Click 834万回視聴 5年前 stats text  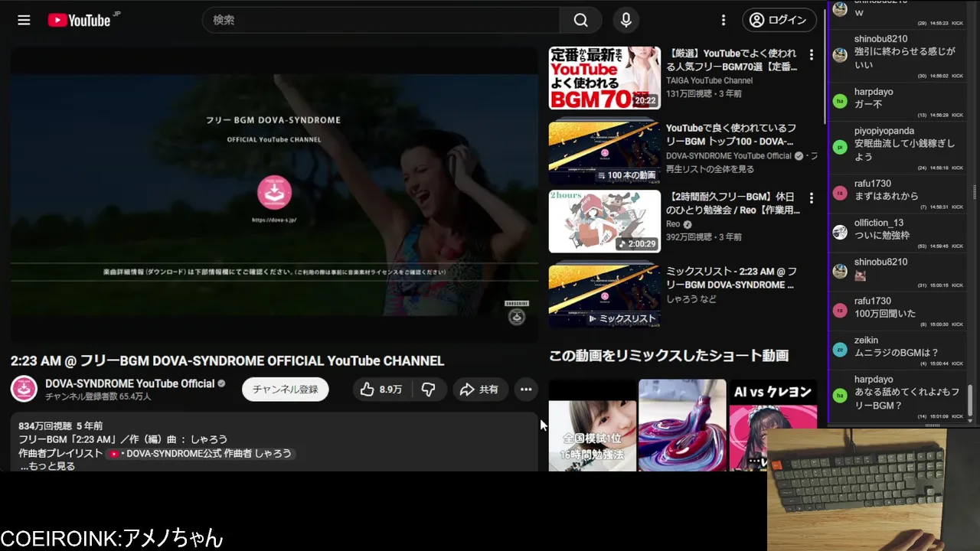[60, 425]
